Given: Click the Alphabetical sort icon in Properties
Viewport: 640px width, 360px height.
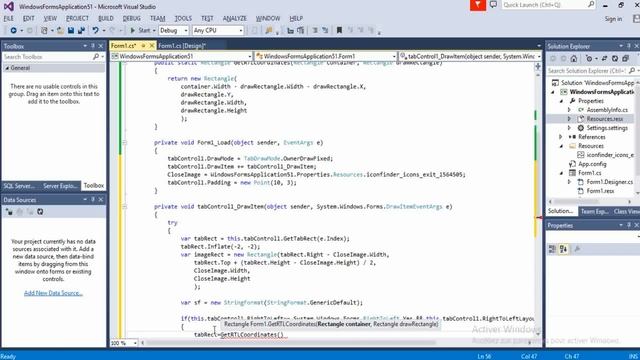Looking at the screenshot, I should (563, 249).
